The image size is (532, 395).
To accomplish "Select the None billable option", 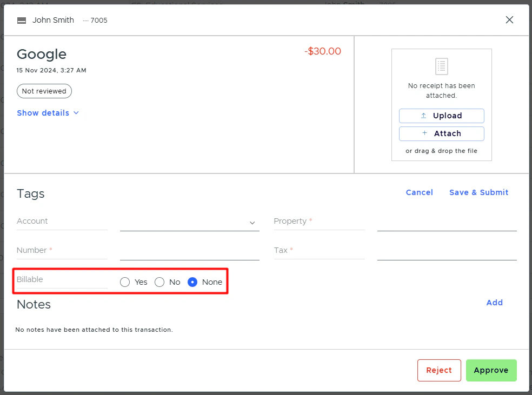I will (x=192, y=282).
